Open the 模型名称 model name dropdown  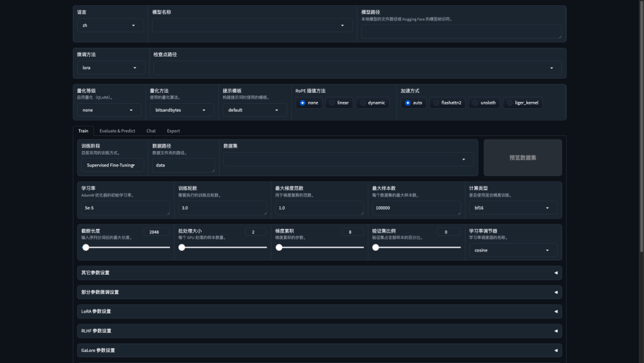(x=252, y=25)
